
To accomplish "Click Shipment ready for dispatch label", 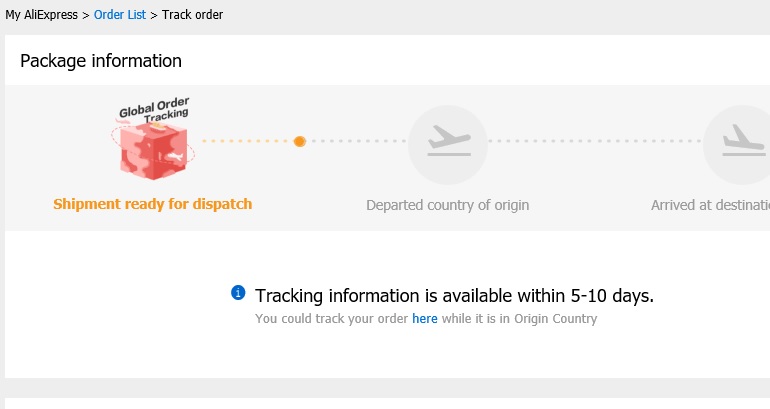I will [153, 204].
